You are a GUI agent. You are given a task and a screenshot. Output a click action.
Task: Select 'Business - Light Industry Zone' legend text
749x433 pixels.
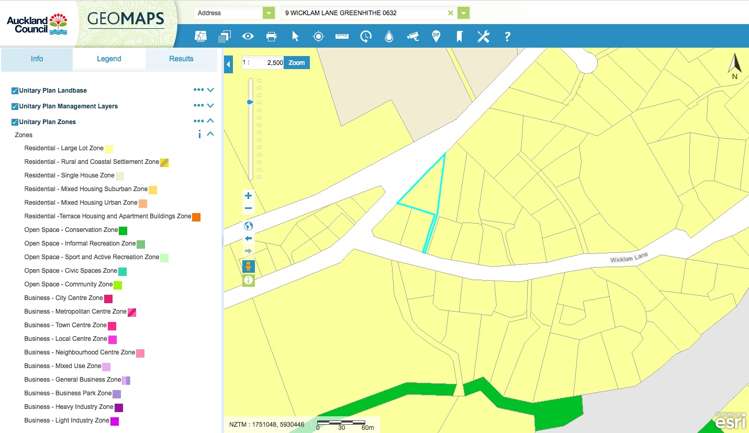click(x=67, y=421)
